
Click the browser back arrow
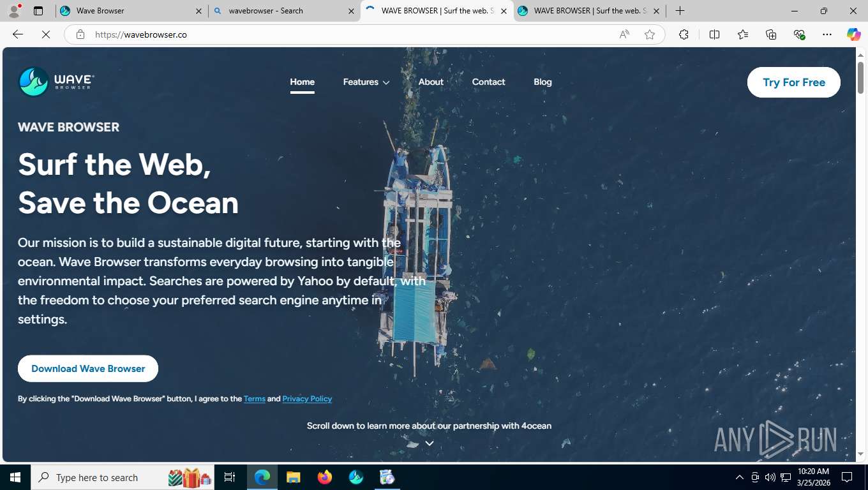click(18, 34)
